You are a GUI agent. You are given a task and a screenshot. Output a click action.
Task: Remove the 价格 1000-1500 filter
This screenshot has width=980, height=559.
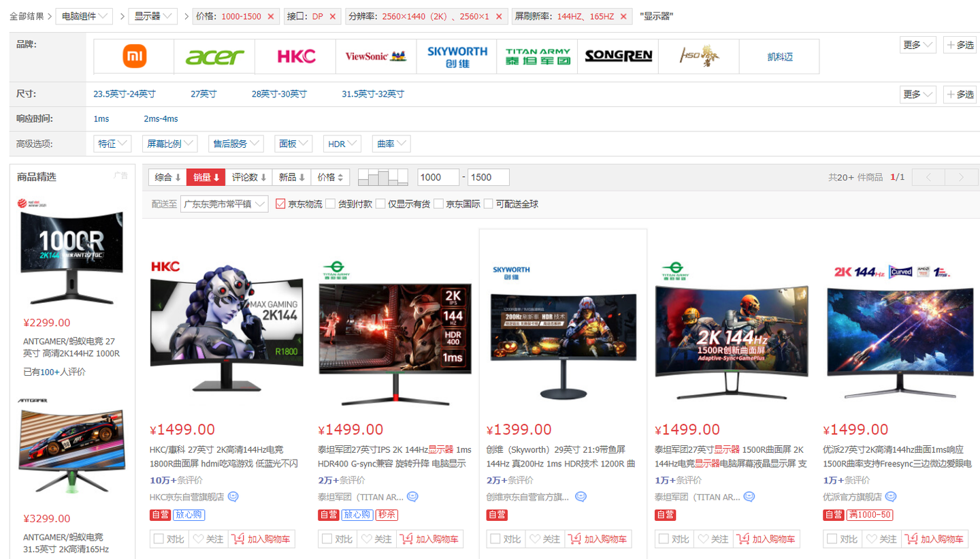point(271,16)
